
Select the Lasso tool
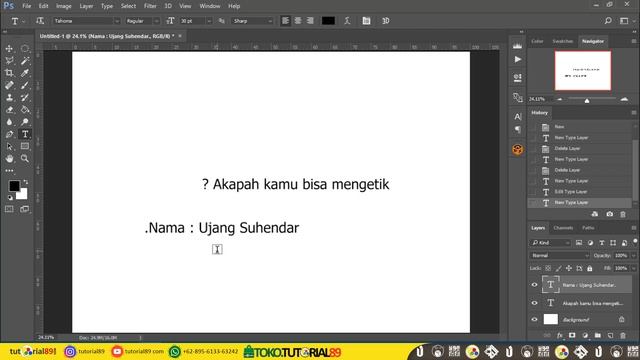[x=9, y=61]
